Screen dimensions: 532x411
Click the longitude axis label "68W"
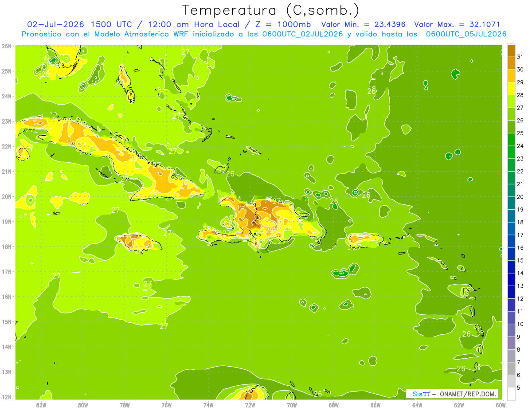[334, 405]
